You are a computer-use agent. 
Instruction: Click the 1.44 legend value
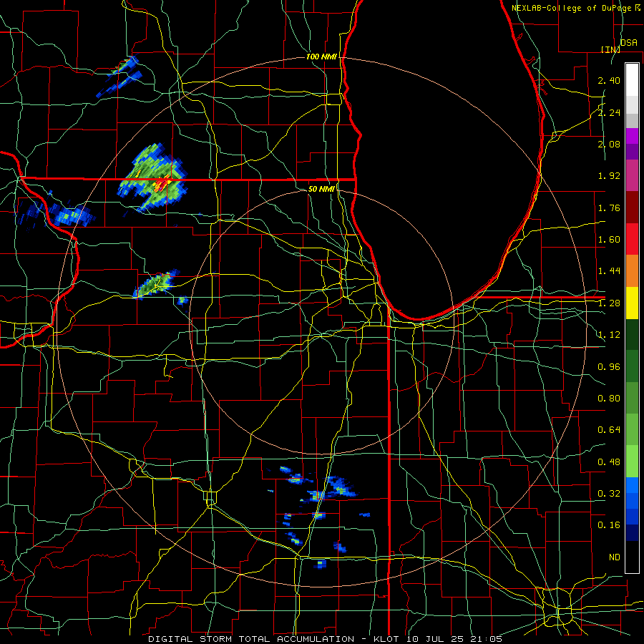click(609, 271)
